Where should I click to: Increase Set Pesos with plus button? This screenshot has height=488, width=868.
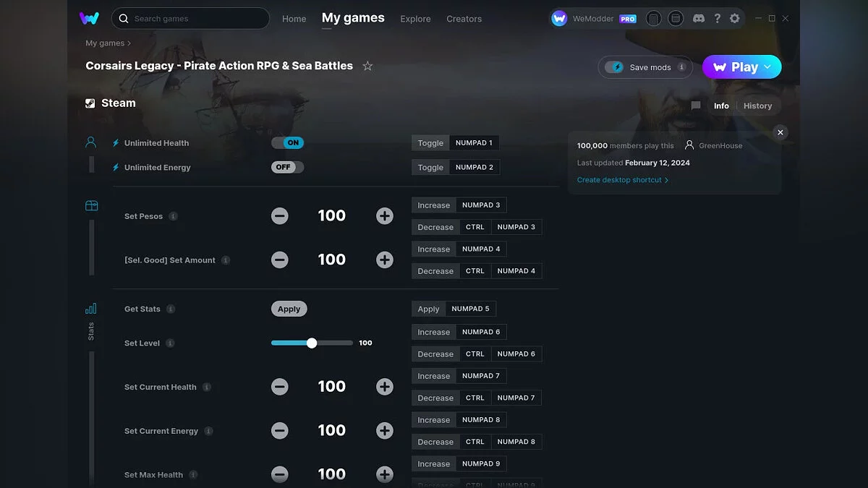385,215
